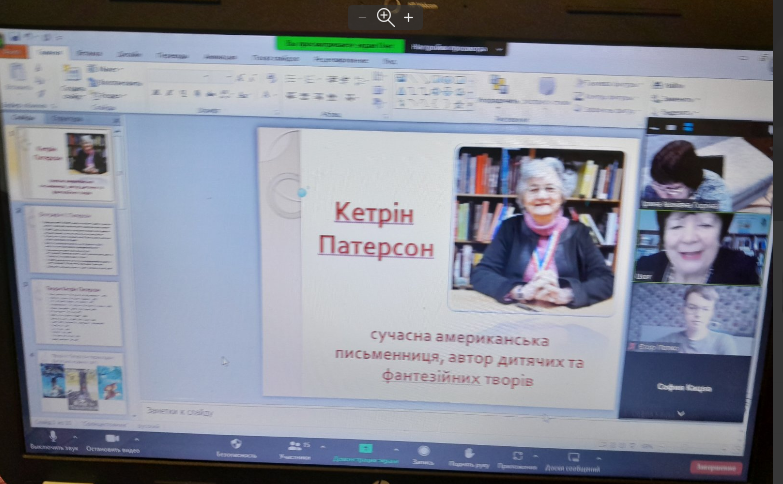Open the Участники participants icon
Viewport: 783px width, 484px height.
[295, 445]
